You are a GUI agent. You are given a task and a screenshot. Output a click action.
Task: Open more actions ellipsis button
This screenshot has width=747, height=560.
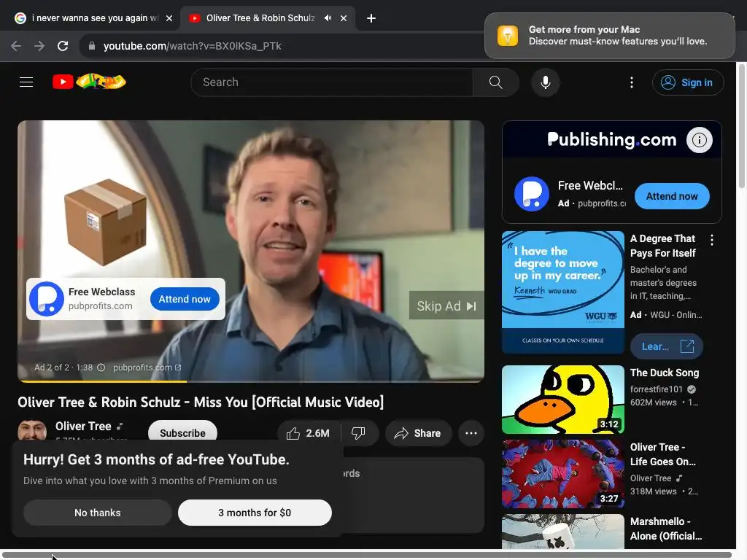tap(471, 433)
